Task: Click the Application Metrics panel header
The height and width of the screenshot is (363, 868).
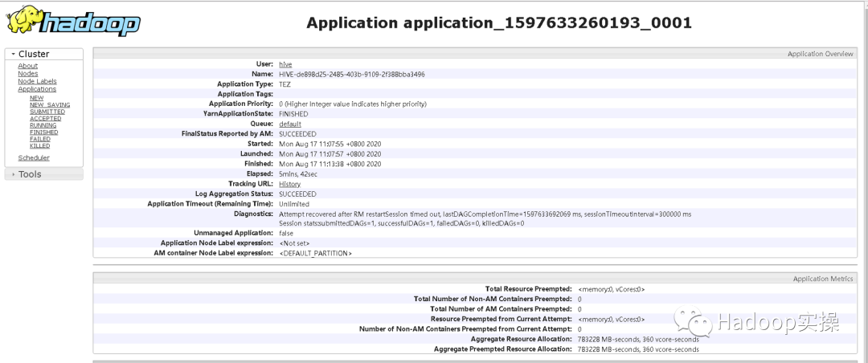Action: click(475, 279)
